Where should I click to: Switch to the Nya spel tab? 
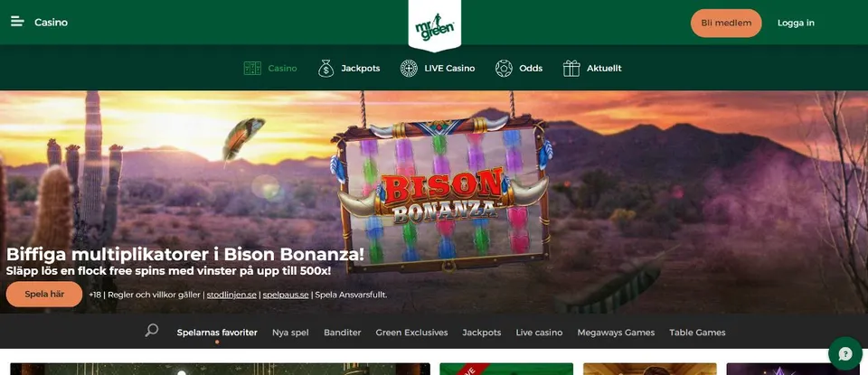(290, 333)
